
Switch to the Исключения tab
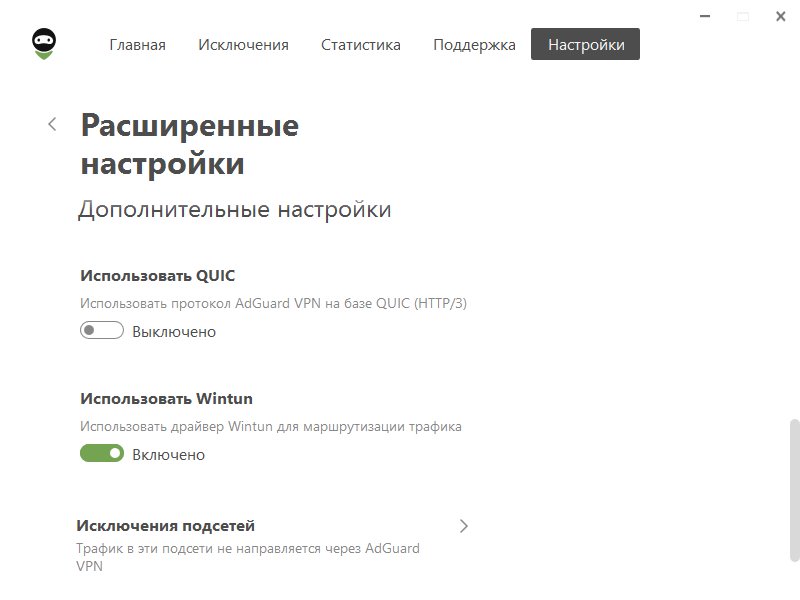click(x=243, y=45)
